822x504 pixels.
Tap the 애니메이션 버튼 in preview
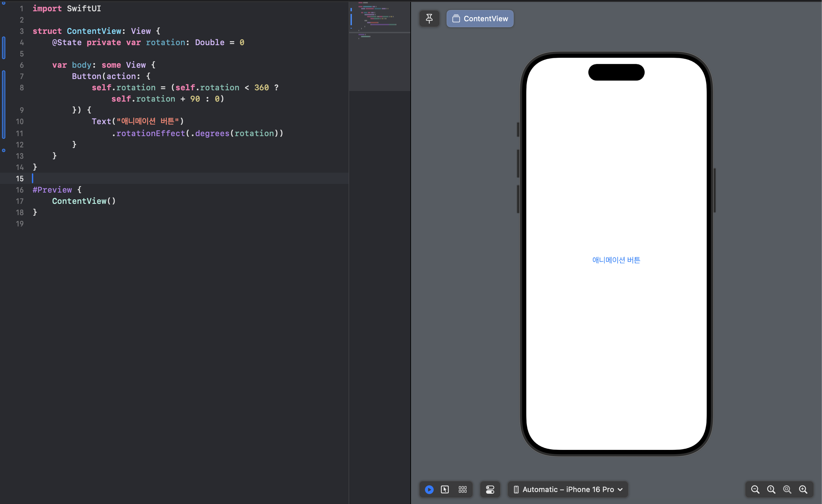(616, 260)
